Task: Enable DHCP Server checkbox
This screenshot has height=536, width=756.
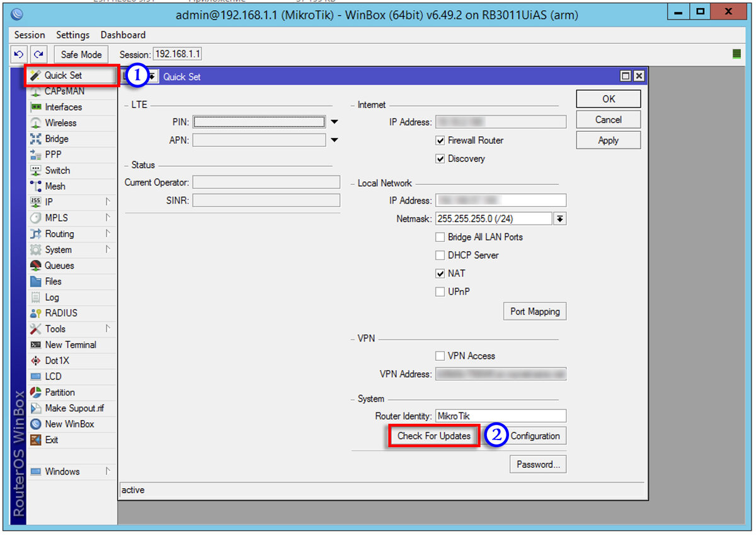Action: click(x=440, y=255)
